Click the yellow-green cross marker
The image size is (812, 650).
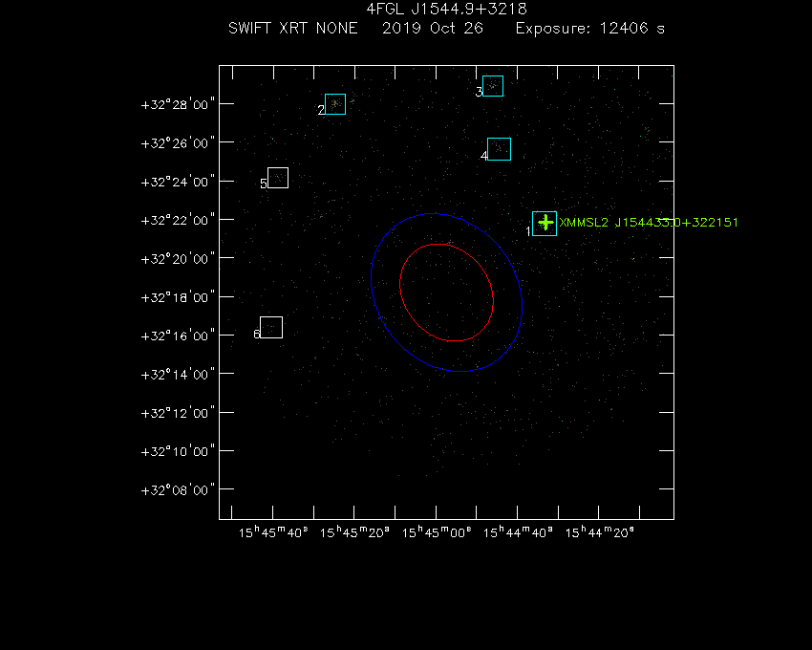545,223
